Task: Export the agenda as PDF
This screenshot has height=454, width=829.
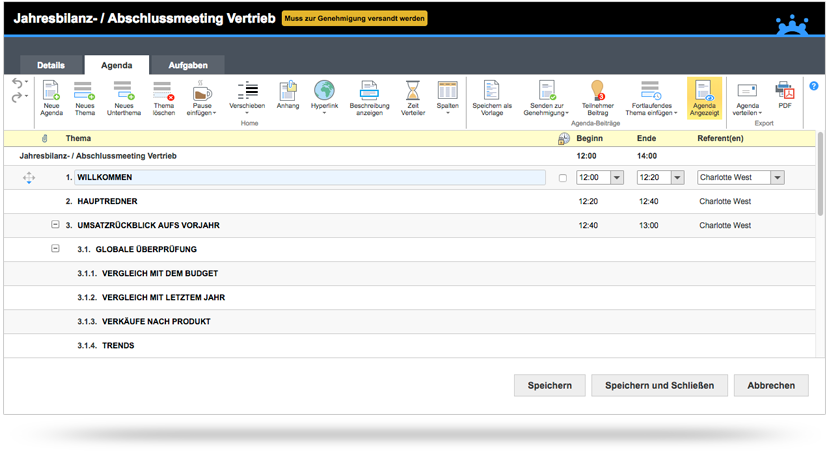Action: pos(785,95)
